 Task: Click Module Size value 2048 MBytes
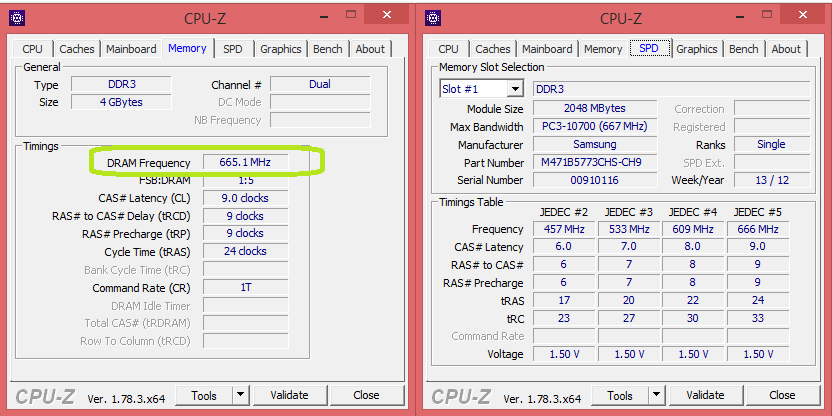click(x=595, y=108)
